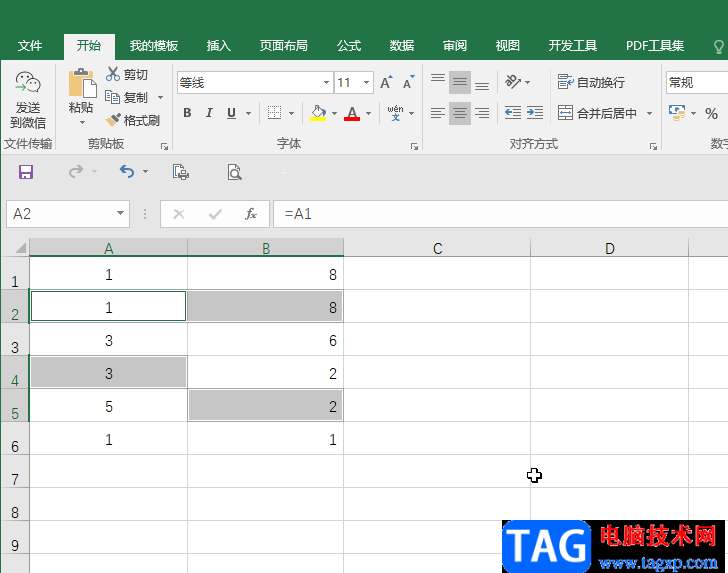Image resolution: width=728 pixels, height=573 pixels.
Task: Increase font size with large A
Action: [x=386, y=82]
